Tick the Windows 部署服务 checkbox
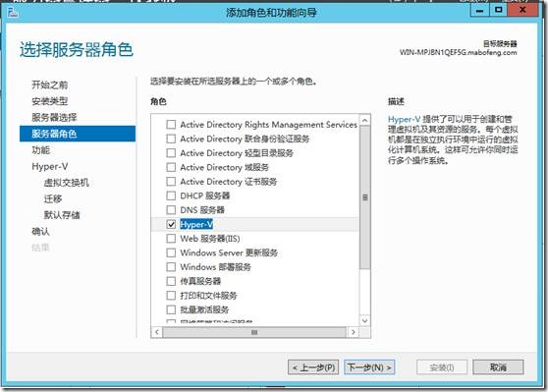The height and width of the screenshot is (392, 548). (171, 267)
